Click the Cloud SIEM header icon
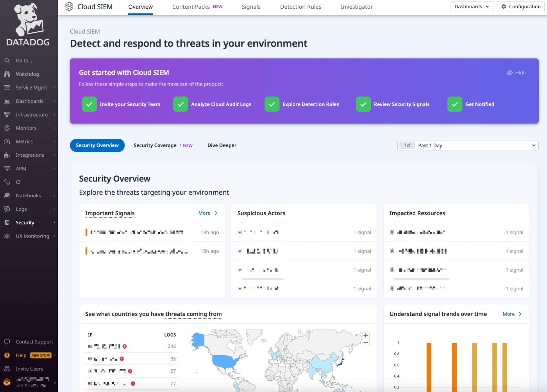Viewport: 547px width, 392px height. 69,7
